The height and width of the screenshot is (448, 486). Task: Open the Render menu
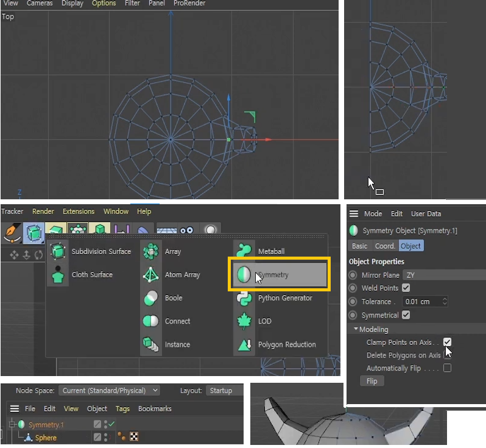point(43,212)
